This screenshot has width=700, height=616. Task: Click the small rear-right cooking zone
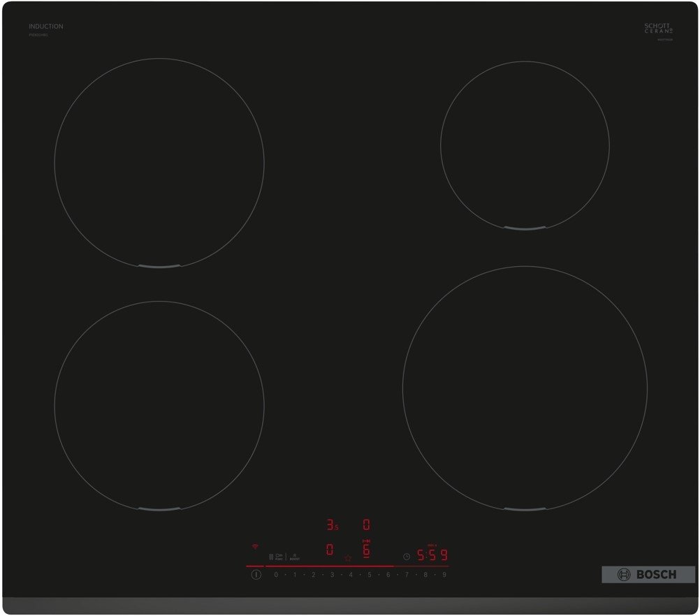point(525,145)
